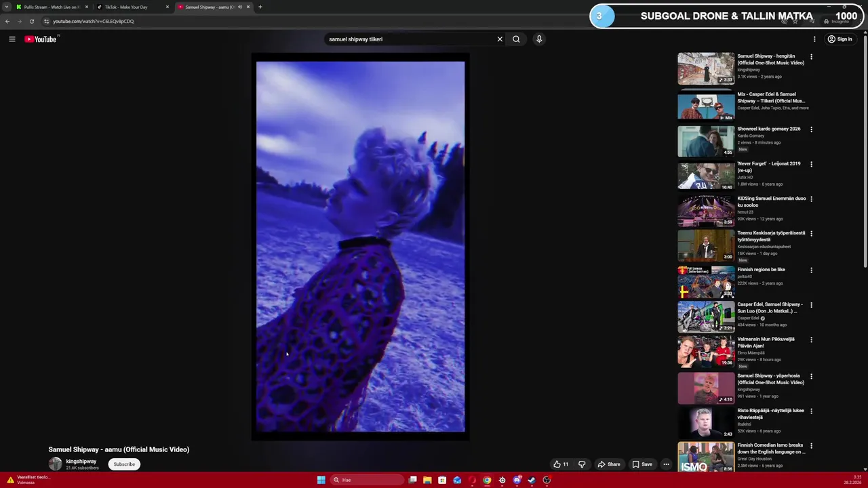Viewport: 868px width, 488px height.
Task: View site information icon in address bar
Action: click(x=46, y=21)
